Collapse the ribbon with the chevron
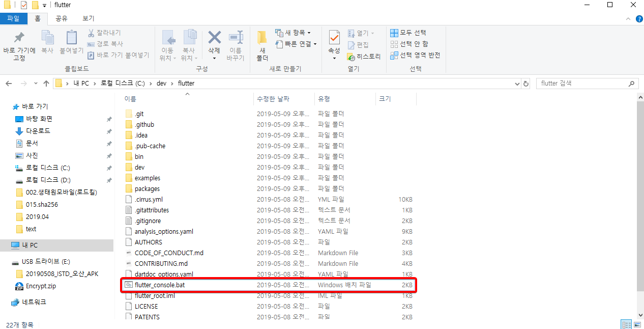This screenshot has width=644, height=329. click(x=629, y=19)
